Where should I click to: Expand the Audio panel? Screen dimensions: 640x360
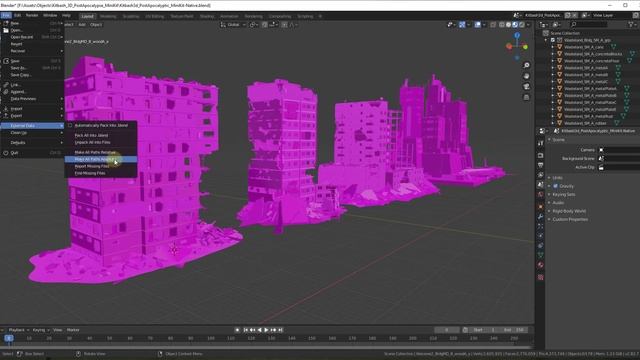pyautogui.click(x=558, y=203)
